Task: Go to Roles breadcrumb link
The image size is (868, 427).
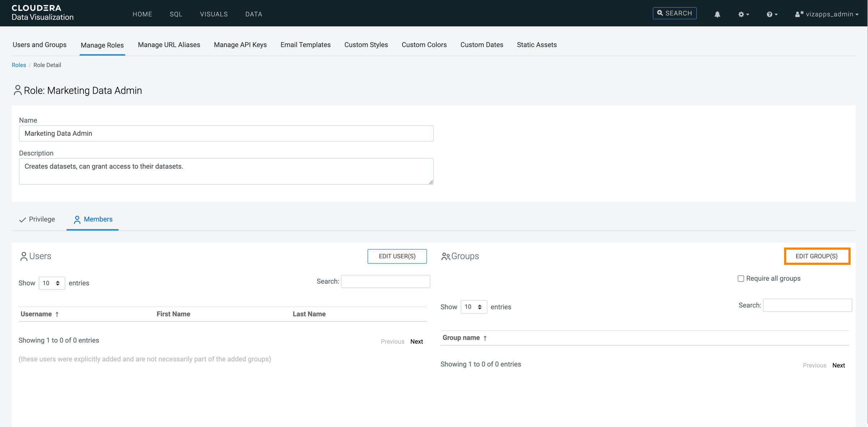Action: tap(19, 65)
